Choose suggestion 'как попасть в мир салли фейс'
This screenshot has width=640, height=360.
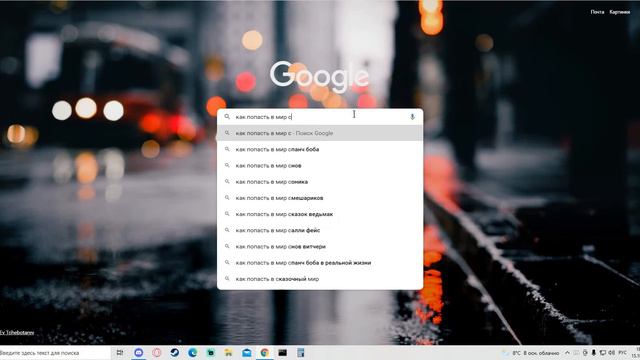320,230
